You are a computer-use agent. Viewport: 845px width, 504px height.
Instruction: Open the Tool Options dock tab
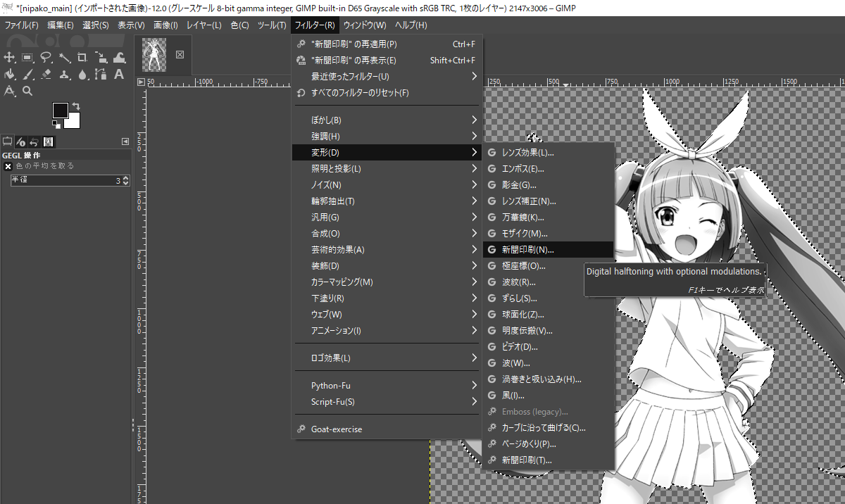click(x=8, y=141)
